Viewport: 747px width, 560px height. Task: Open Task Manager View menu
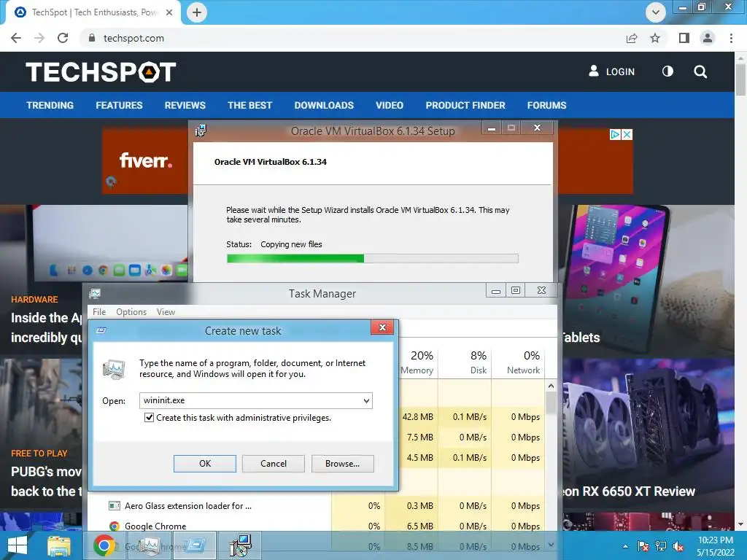pos(166,312)
